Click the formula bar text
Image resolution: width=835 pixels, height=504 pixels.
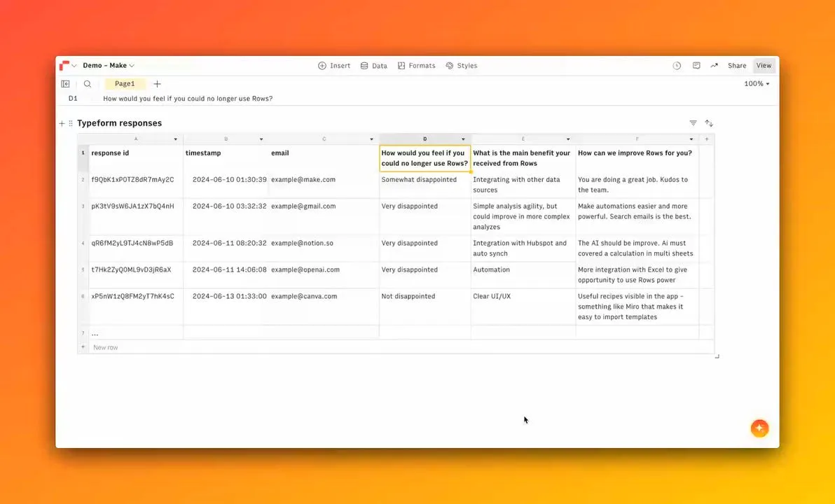pyautogui.click(x=188, y=99)
